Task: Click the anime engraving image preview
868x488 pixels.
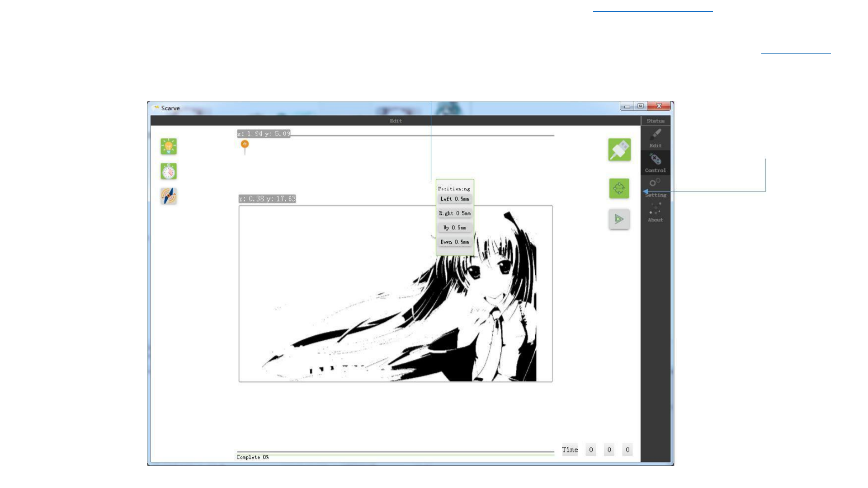Action: (x=395, y=294)
